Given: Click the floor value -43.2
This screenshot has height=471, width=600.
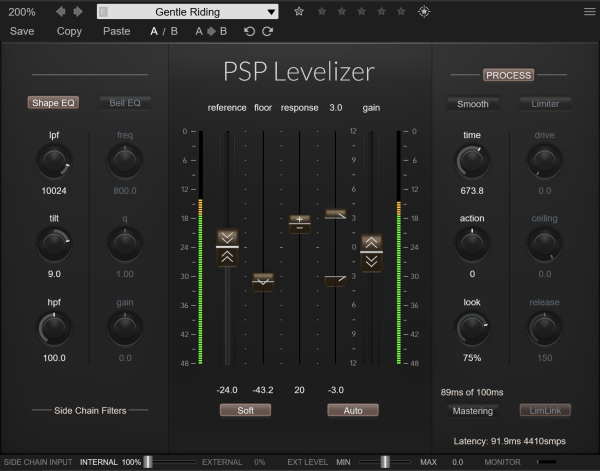Looking at the screenshot, I should point(263,390).
